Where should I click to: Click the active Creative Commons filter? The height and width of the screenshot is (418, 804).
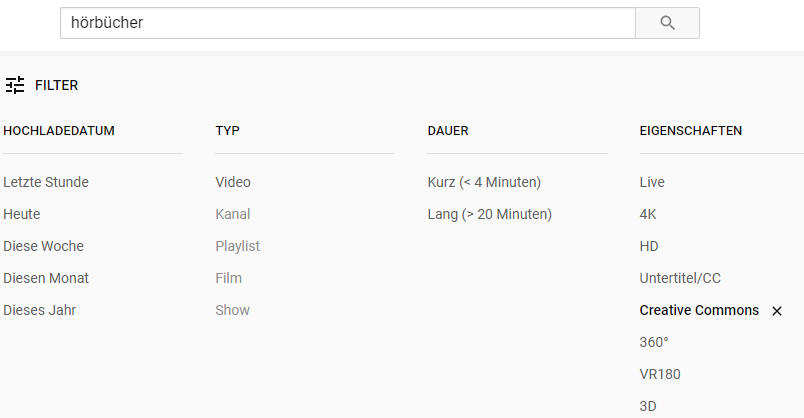coord(699,310)
